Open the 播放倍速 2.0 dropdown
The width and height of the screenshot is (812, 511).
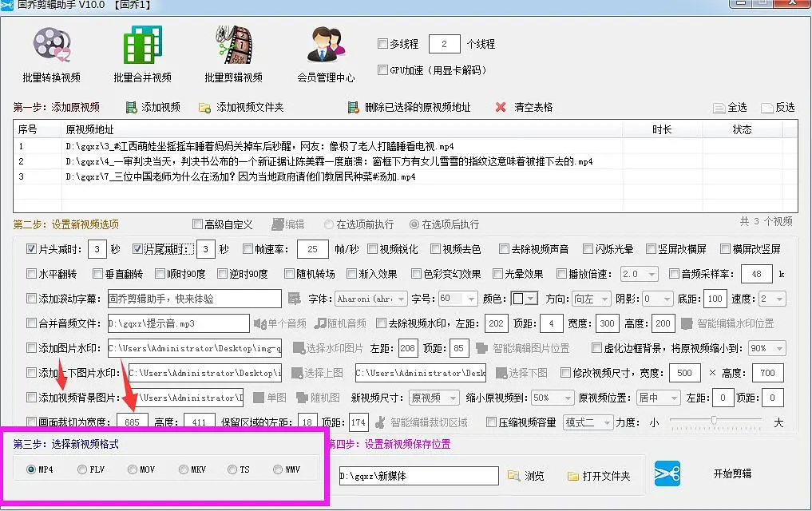639,274
